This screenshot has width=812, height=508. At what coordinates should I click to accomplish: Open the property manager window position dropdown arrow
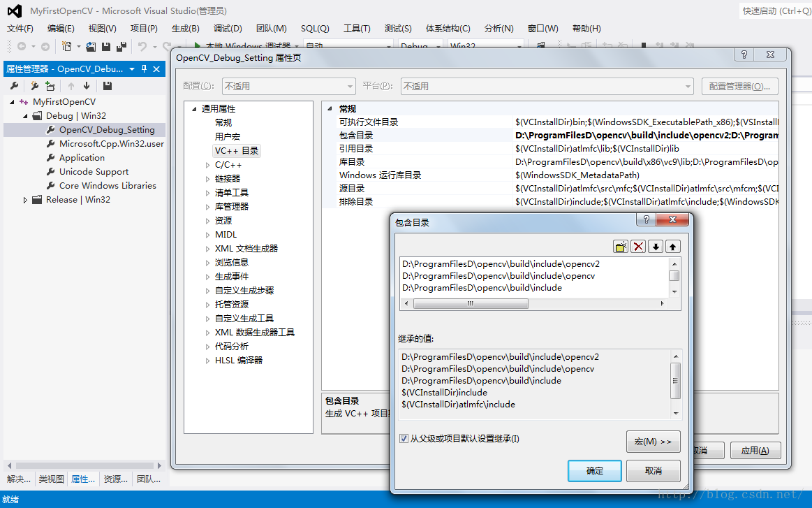tap(132, 68)
